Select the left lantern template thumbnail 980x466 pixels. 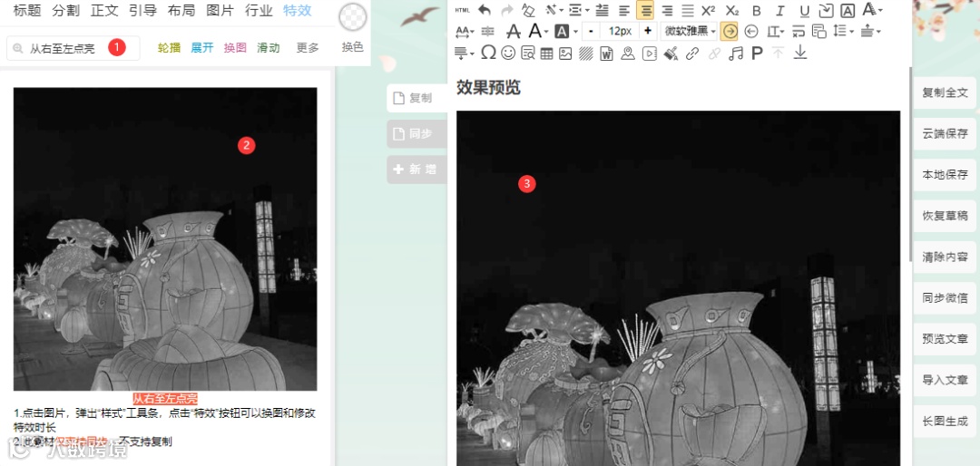[165, 239]
